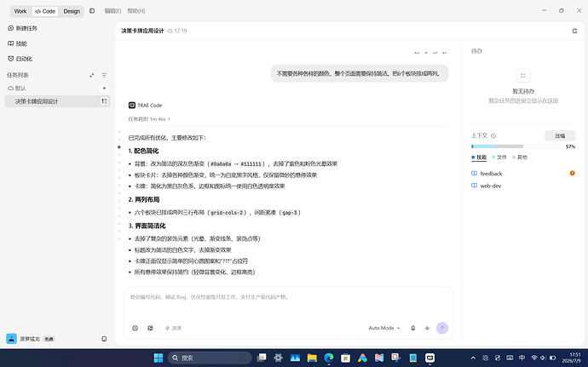Open the 帮助(H) menu
Image resolution: width=588 pixels, height=367 pixels.
click(136, 11)
